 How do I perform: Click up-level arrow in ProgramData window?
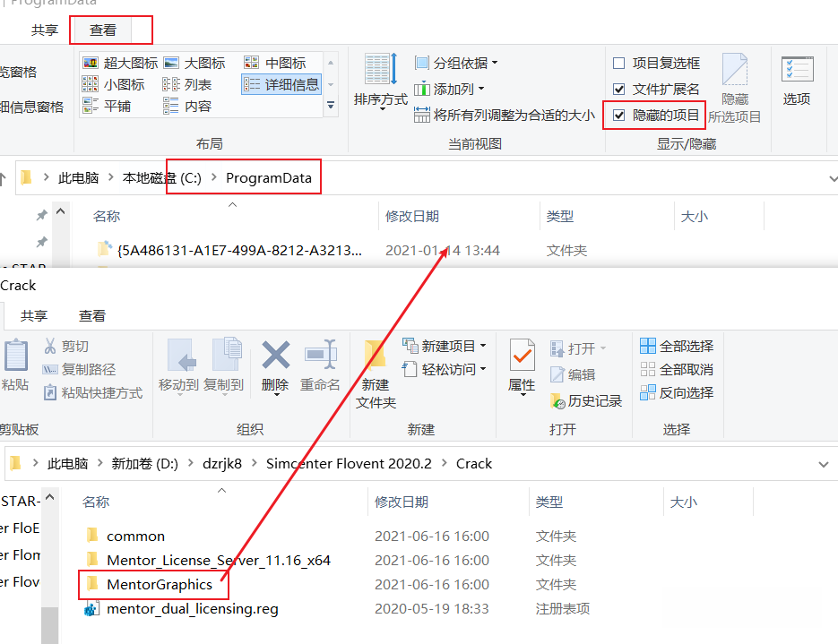point(4,178)
